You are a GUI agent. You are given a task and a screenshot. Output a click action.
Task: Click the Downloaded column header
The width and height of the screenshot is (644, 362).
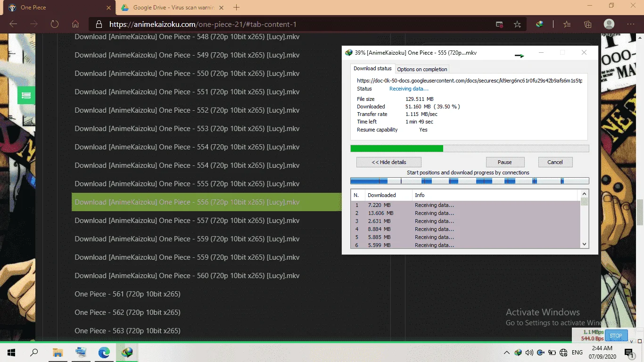coord(388,195)
